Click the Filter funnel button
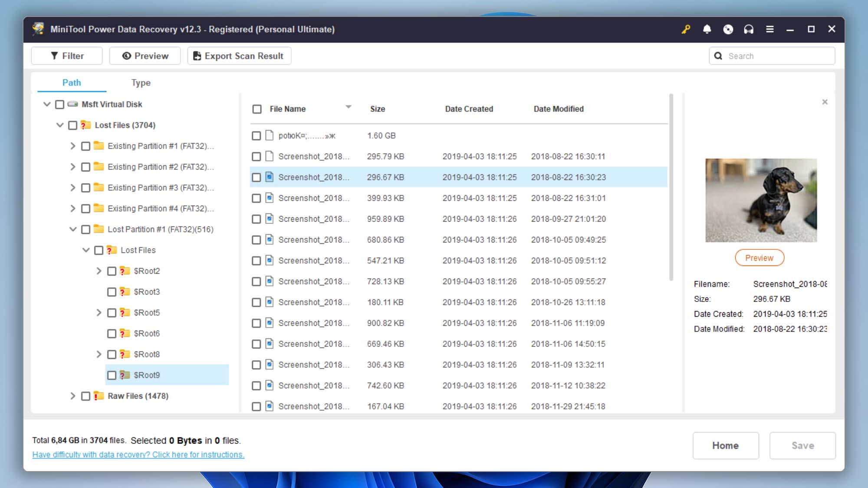 pos(67,56)
